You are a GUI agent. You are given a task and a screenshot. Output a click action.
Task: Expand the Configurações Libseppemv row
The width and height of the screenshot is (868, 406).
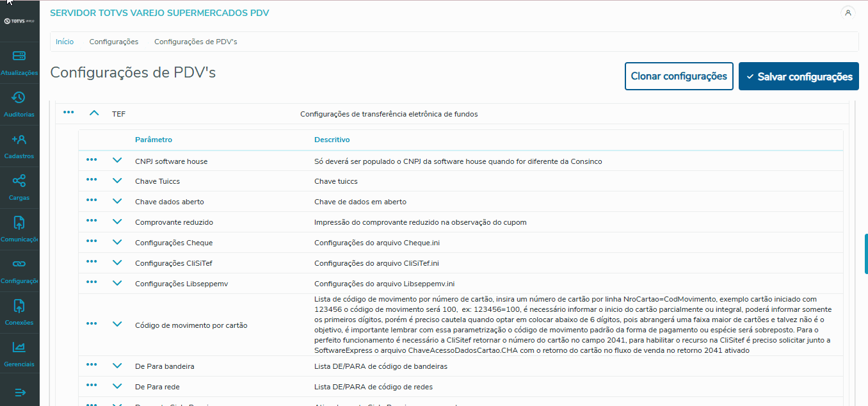[x=117, y=282]
